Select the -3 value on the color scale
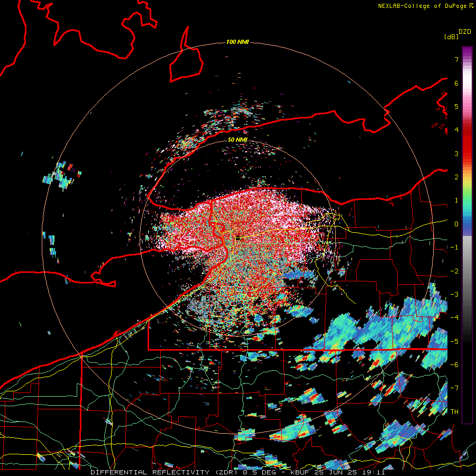 pos(454,295)
